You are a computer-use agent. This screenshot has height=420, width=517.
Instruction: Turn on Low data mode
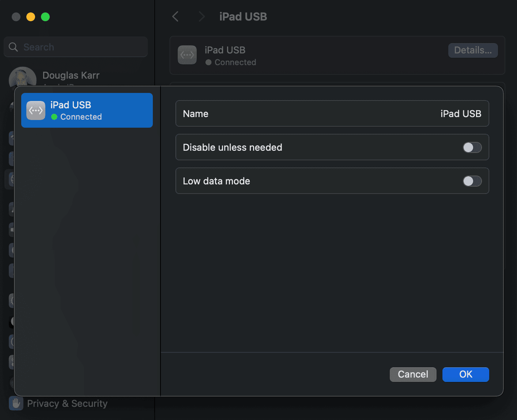coord(472,181)
